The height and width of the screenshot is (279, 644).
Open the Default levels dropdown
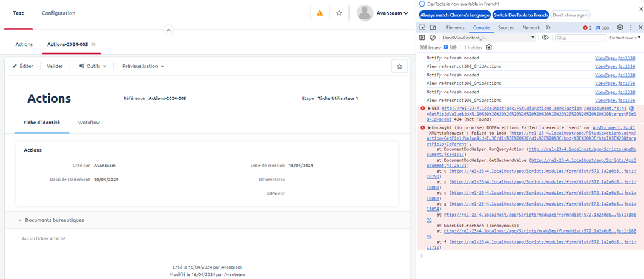coord(625,38)
